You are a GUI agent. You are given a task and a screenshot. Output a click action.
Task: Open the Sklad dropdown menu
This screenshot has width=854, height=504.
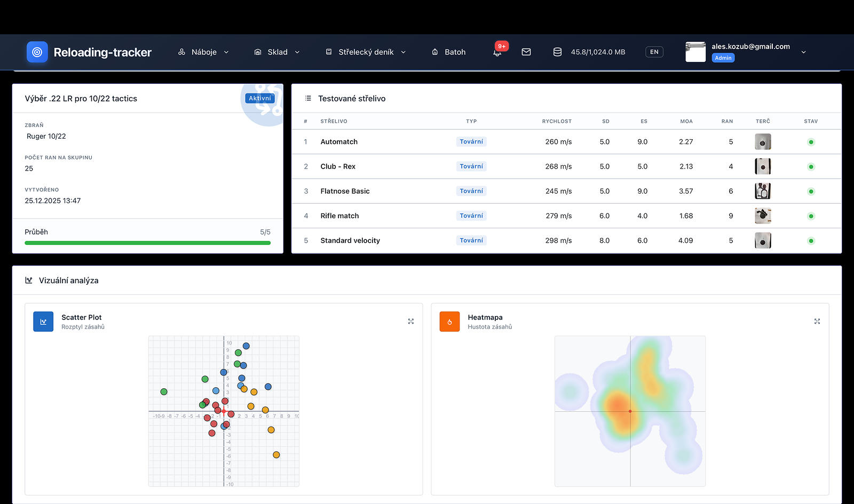pos(277,52)
